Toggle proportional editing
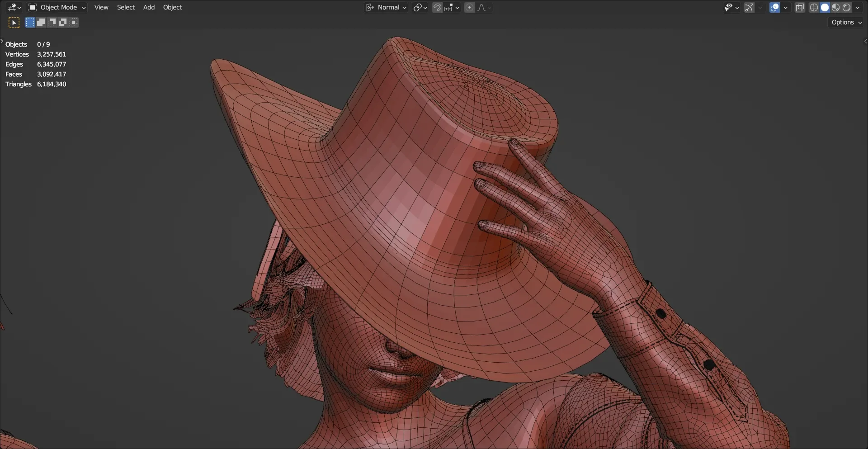The width and height of the screenshot is (868, 449). pyautogui.click(x=469, y=7)
